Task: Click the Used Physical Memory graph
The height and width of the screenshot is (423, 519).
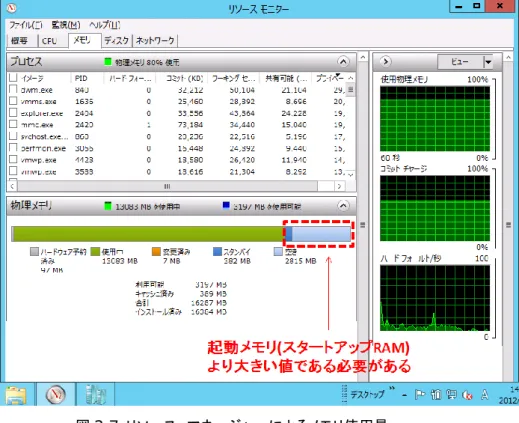Action: [x=435, y=119]
